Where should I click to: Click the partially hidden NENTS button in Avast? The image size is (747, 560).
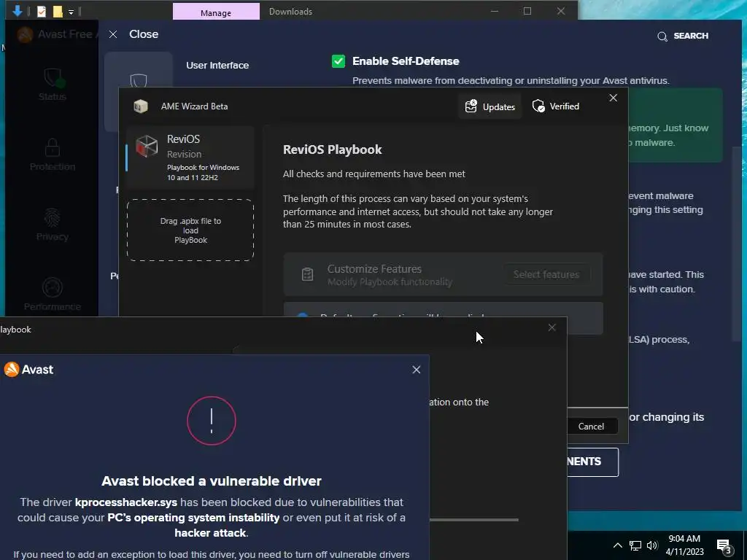[x=592, y=462]
